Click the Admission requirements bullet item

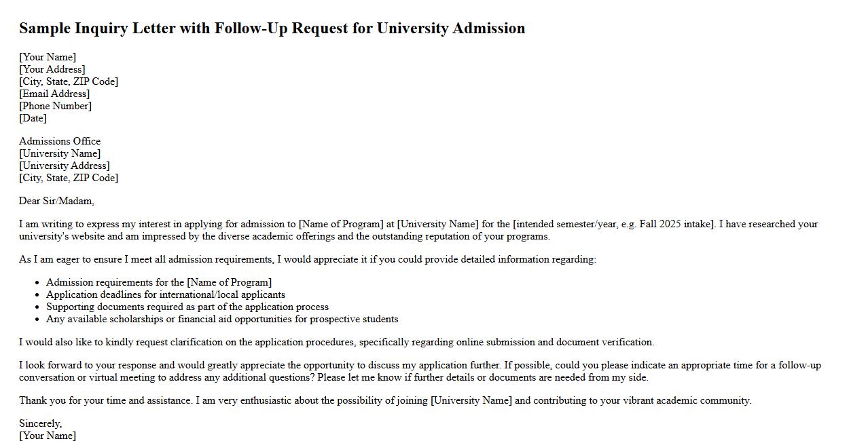[158, 282]
